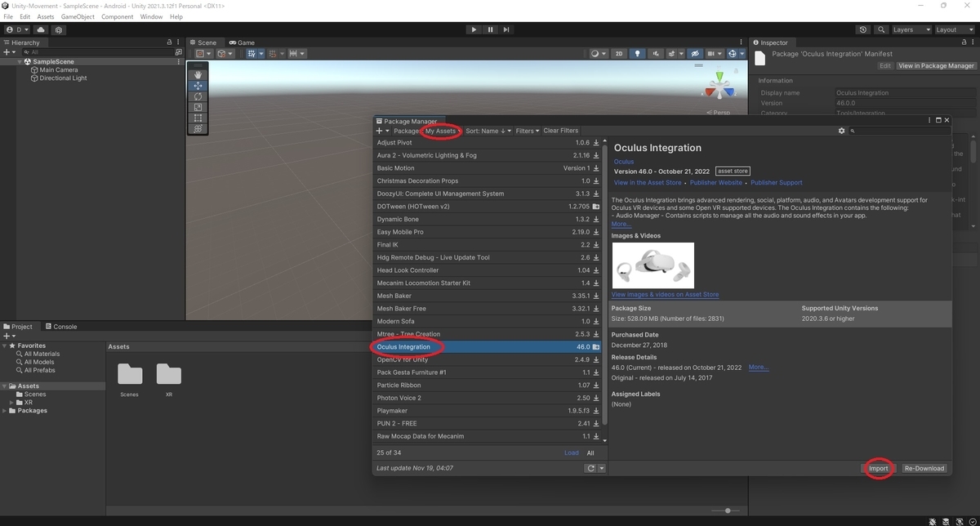
Task: Click the Oculus Quest preview thumbnail
Action: coord(653,265)
